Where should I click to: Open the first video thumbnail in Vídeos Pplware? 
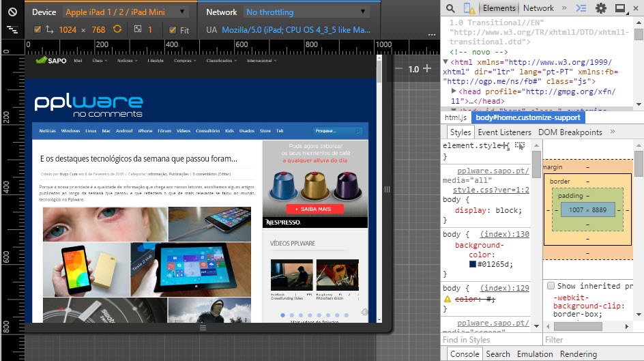(x=291, y=275)
